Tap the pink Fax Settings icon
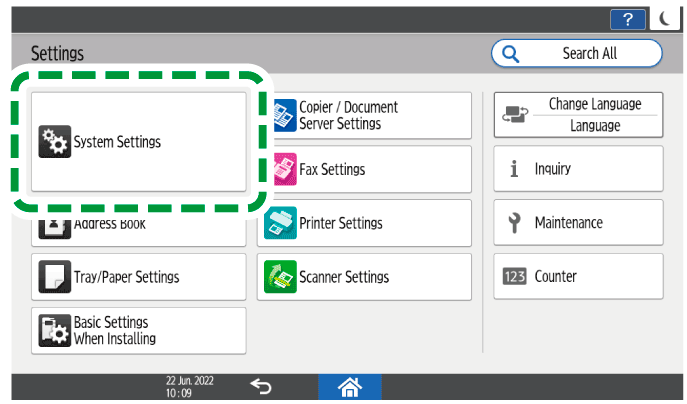This screenshot has width=687, height=404. (283, 169)
